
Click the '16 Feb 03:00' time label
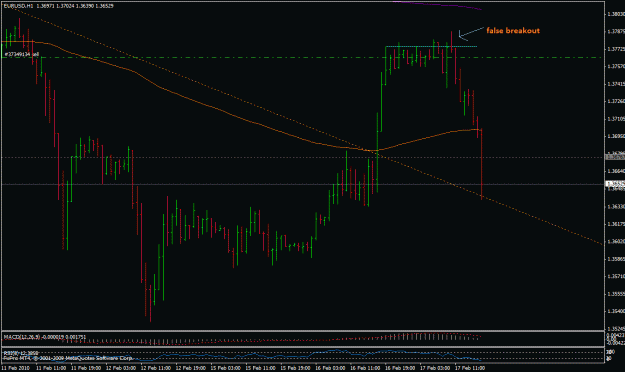click(x=330, y=368)
